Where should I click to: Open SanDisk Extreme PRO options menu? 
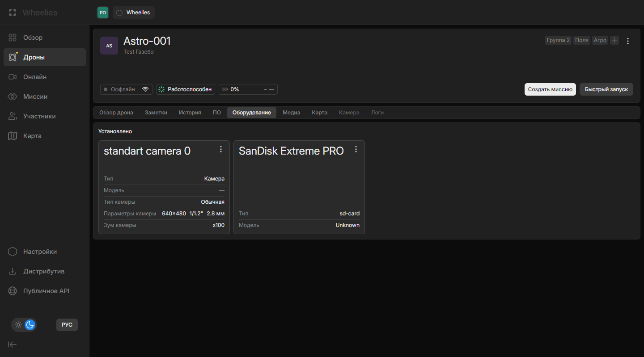pyautogui.click(x=356, y=150)
